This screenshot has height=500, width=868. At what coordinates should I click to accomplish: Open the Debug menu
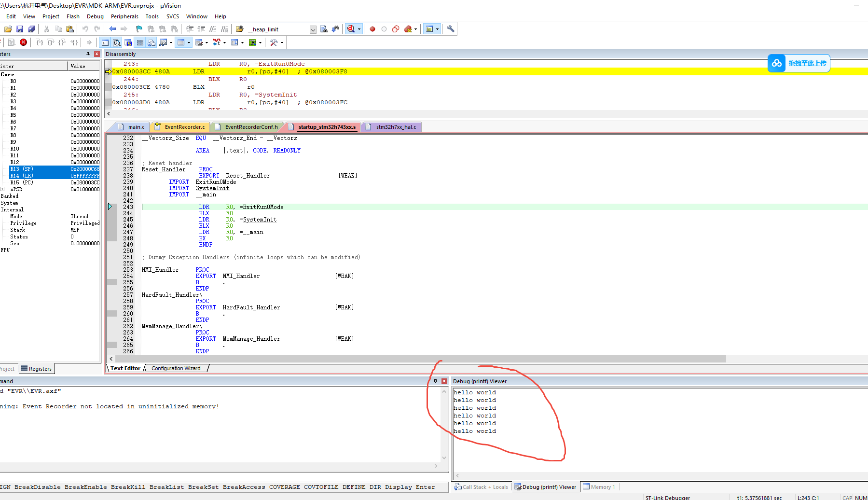pyautogui.click(x=95, y=16)
